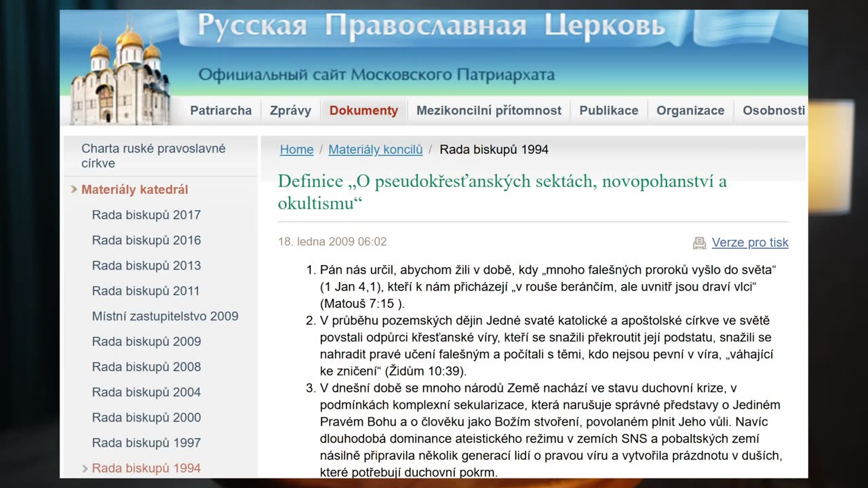Open Rada biskupů 1997

(x=146, y=443)
